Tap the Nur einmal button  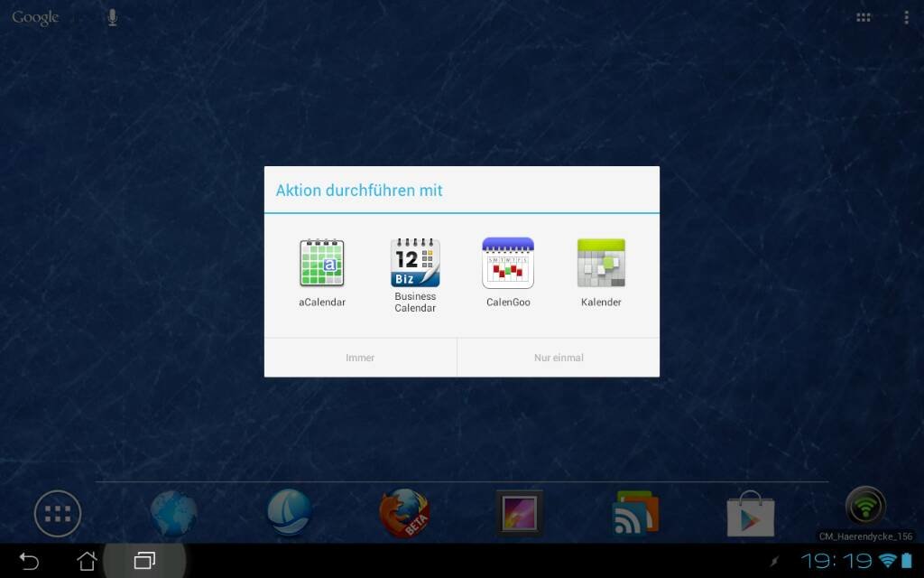(559, 358)
